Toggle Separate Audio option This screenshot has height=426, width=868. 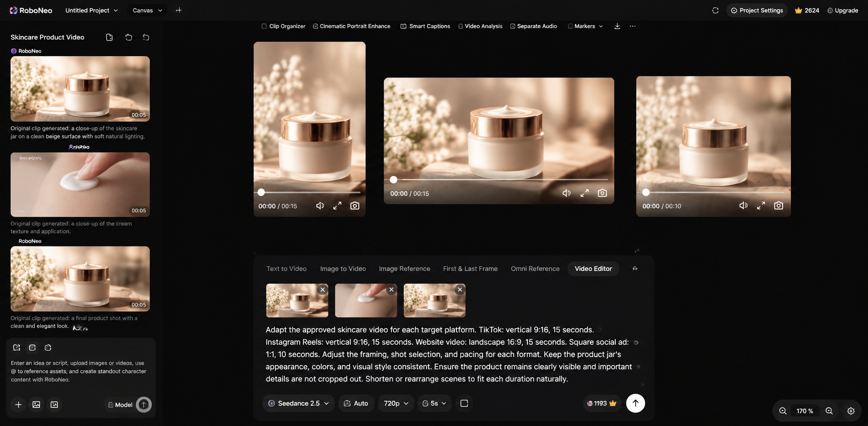point(534,26)
